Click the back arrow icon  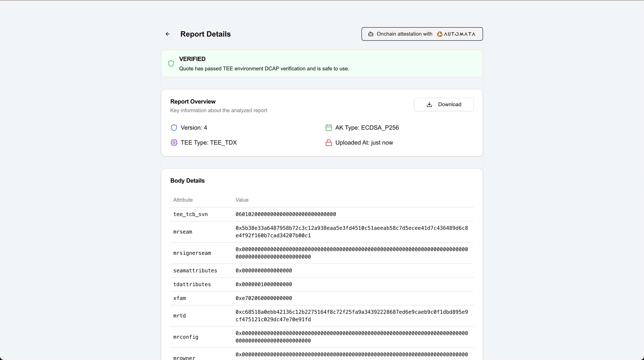(x=168, y=34)
